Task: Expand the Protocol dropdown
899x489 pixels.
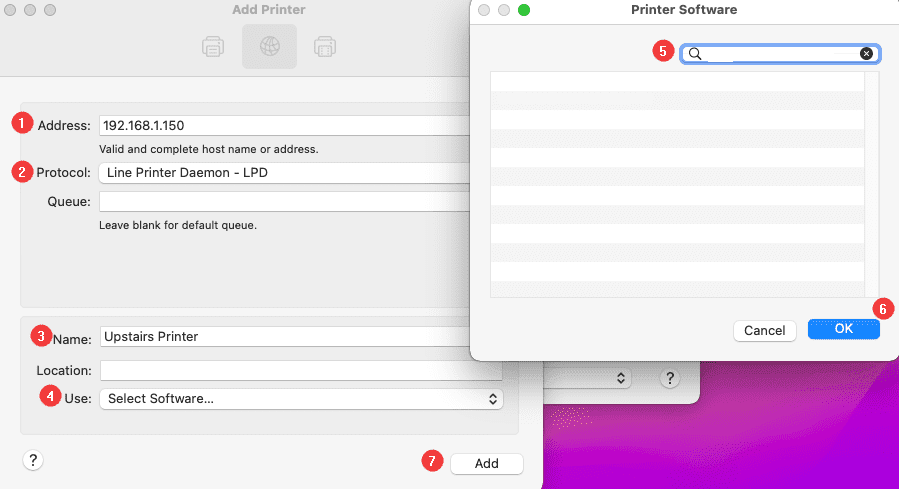Action: (x=284, y=173)
